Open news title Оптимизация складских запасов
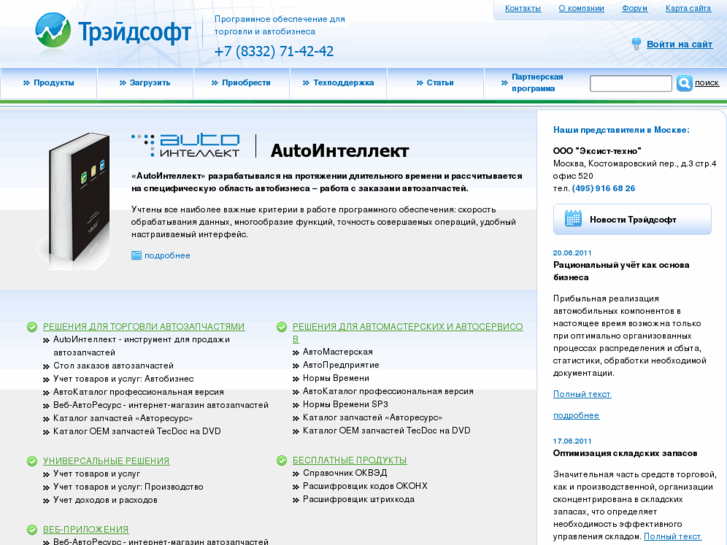Viewport: 727px width, 545px height. coord(625,453)
